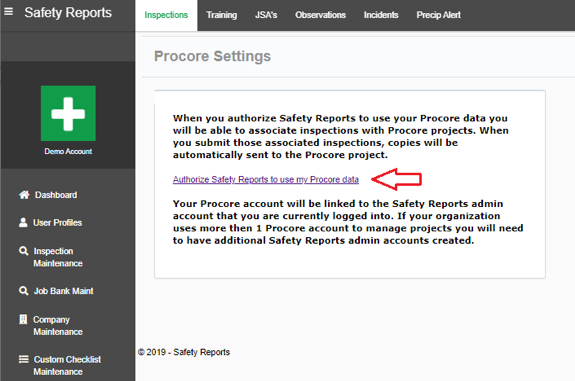The height and width of the screenshot is (381, 575).
Task: Switch to the Inspections tab
Action: (166, 15)
